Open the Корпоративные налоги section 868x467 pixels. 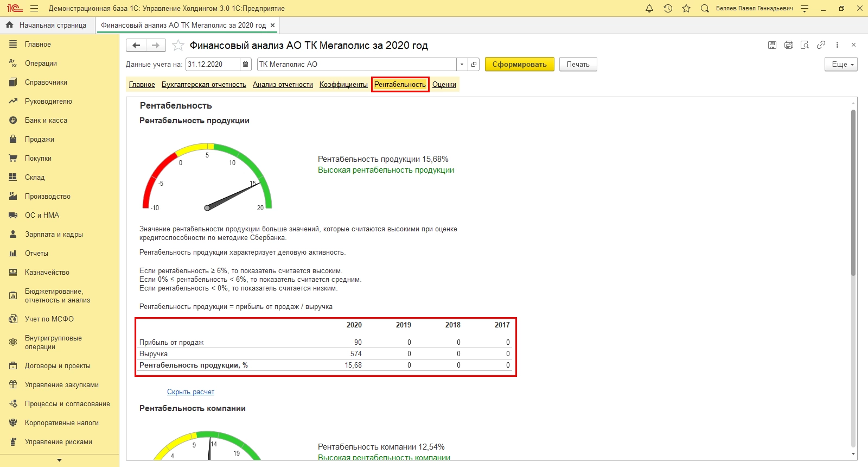click(60, 423)
